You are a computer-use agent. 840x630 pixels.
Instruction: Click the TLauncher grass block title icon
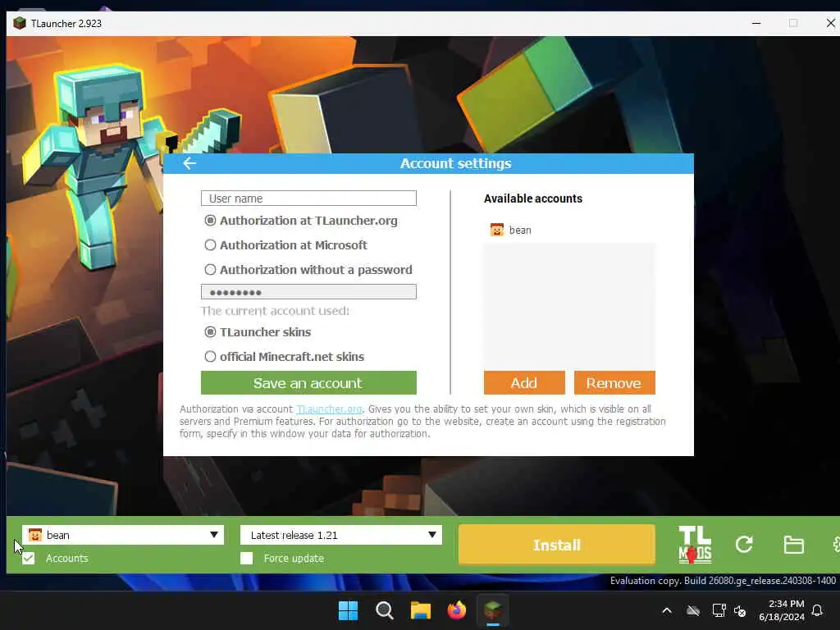coord(20,23)
